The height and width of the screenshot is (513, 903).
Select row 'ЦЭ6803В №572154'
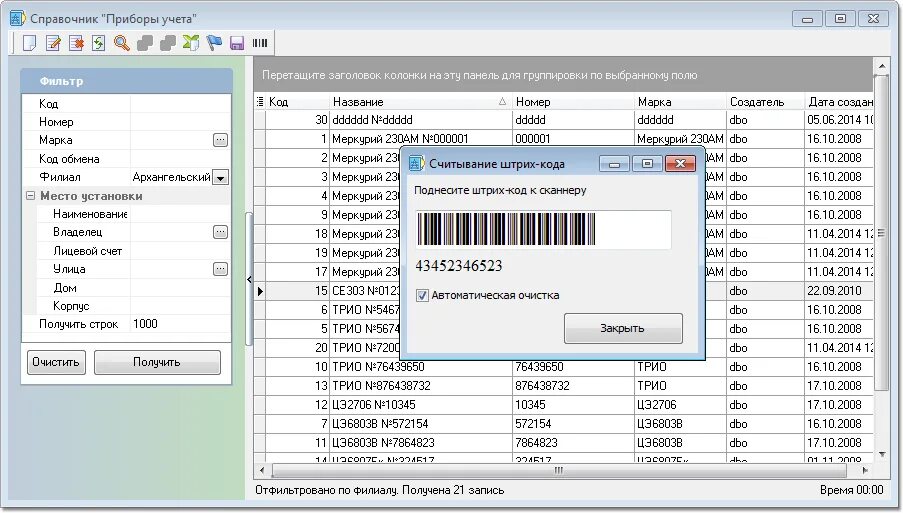564,424
